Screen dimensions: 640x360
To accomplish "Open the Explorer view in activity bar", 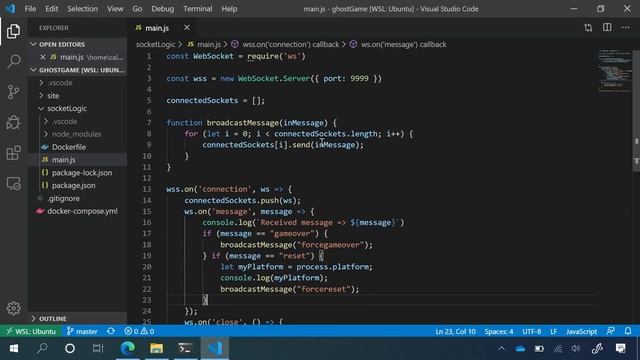I will pos(13,31).
